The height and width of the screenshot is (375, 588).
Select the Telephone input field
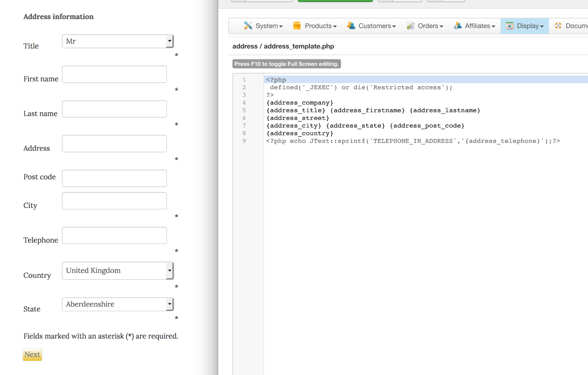click(x=114, y=235)
